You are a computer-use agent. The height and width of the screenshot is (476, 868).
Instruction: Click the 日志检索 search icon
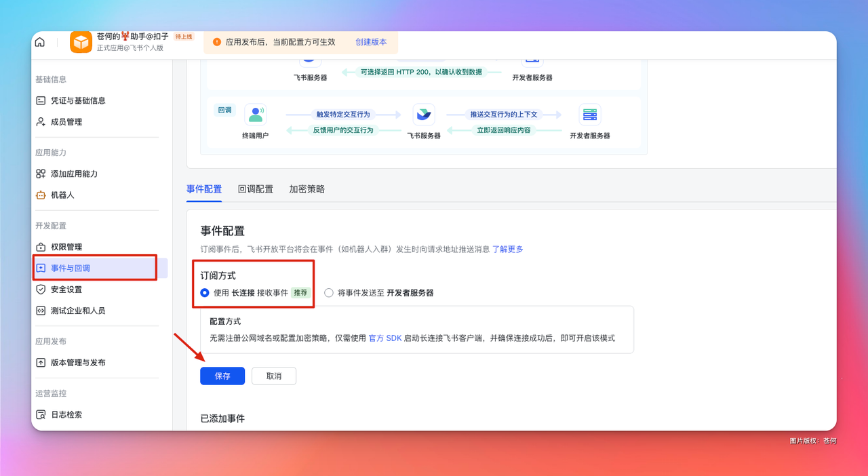[x=41, y=414]
